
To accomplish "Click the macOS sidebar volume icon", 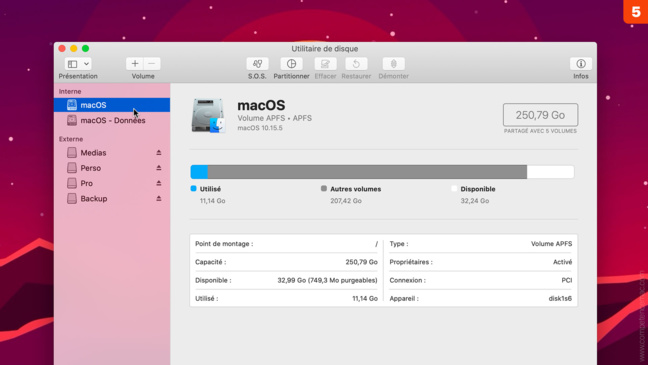I will pos(72,105).
